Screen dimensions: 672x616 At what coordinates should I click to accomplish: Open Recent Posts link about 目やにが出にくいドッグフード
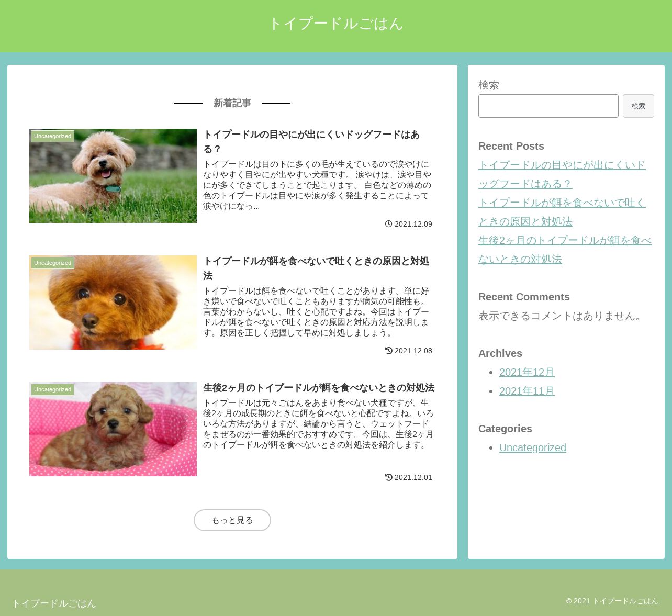pyautogui.click(x=562, y=174)
